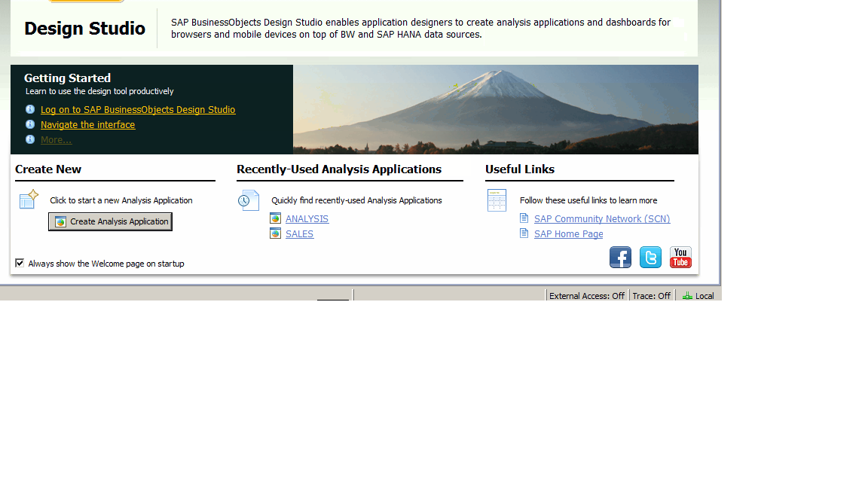Click 'Learn to use the design tool productively'
The image size is (868, 488).
(99, 91)
